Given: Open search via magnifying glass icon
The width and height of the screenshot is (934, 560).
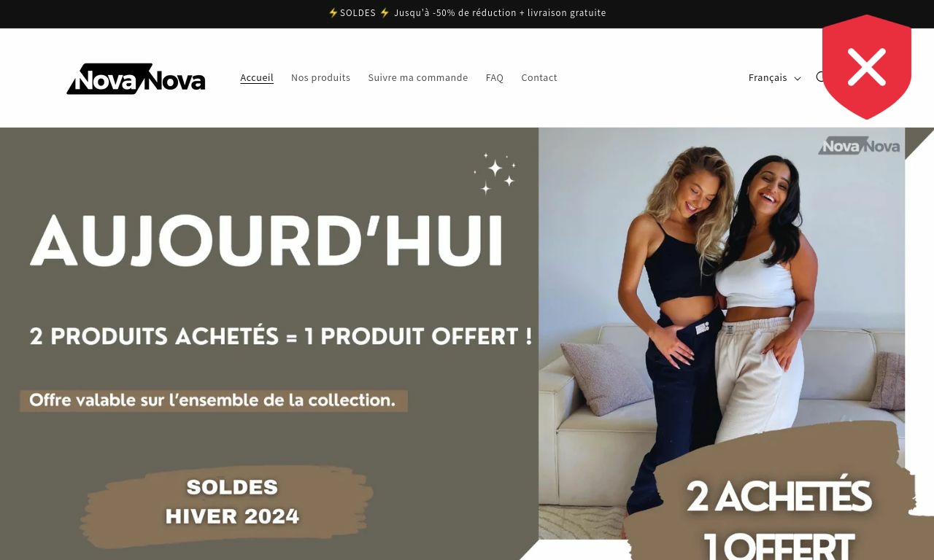Looking at the screenshot, I should [x=820, y=77].
